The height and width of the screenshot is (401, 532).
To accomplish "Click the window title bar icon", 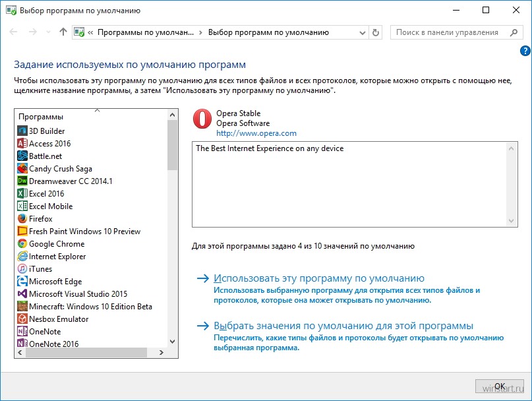I will click(11, 10).
